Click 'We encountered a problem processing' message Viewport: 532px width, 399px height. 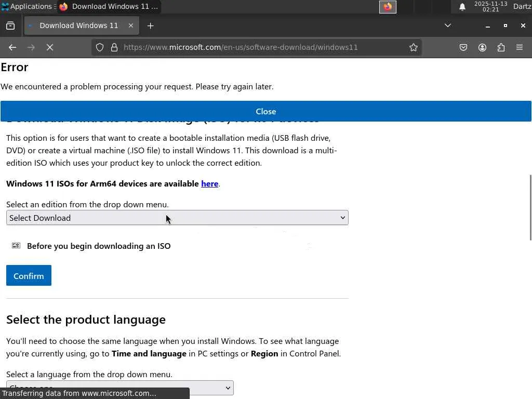137,87
